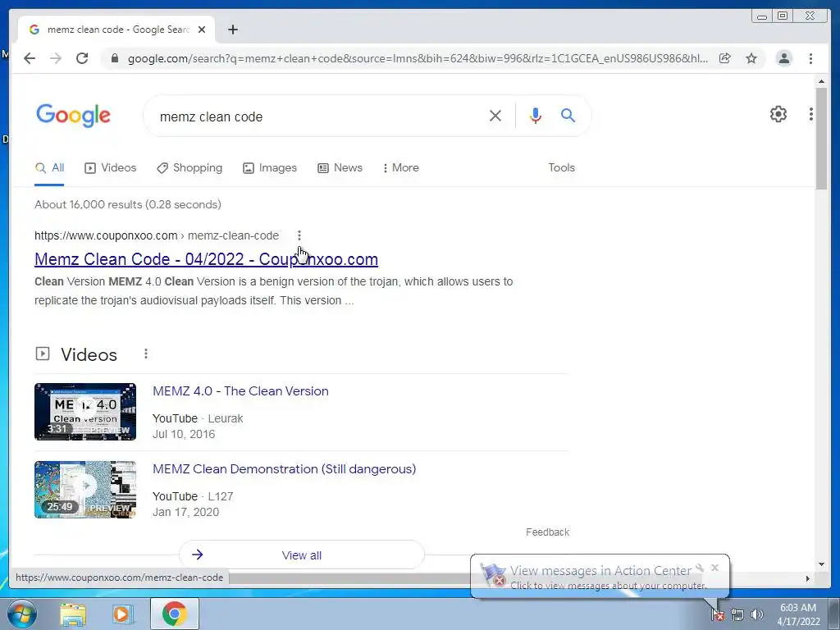The height and width of the screenshot is (630, 840).
Task: Open the taskbar clock and date
Action: 798,614
